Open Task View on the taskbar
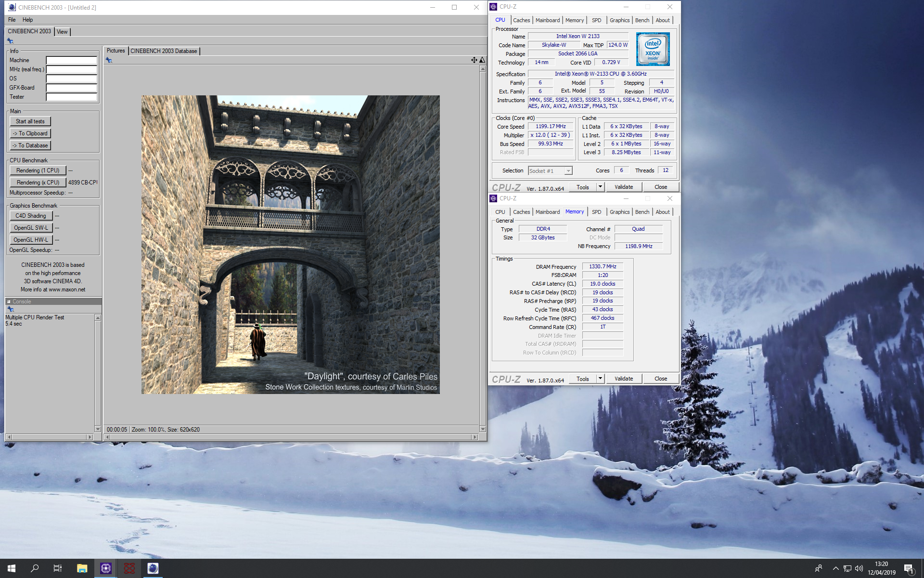The width and height of the screenshot is (924, 578). point(58,568)
